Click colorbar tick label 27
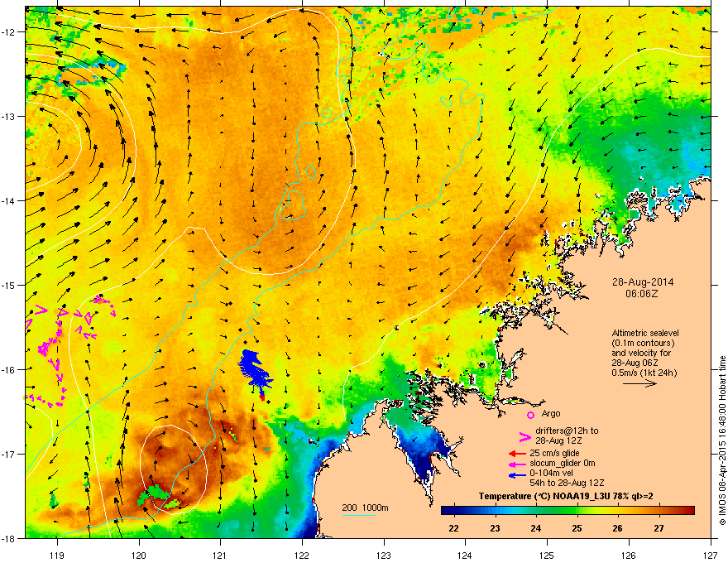 pos(659,528)
